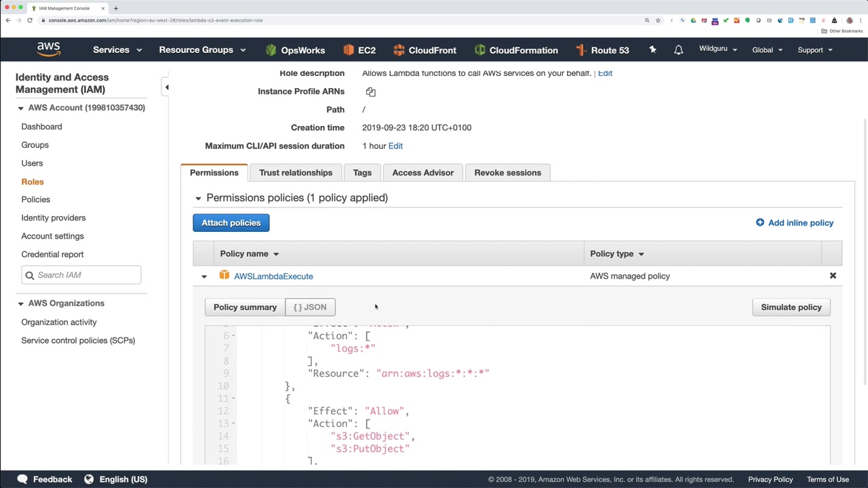Switch to JSON policy view

click(x=310, y=307)
